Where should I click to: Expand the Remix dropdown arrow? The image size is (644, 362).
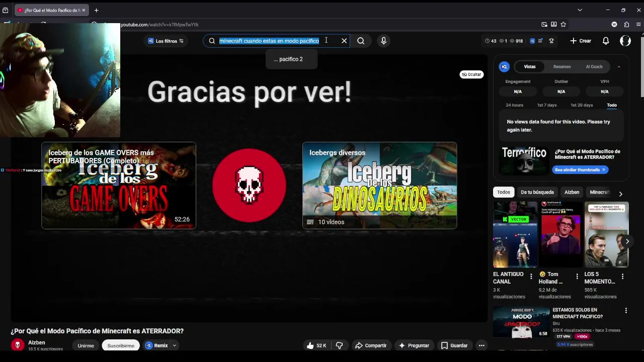[x=175, y=345]
